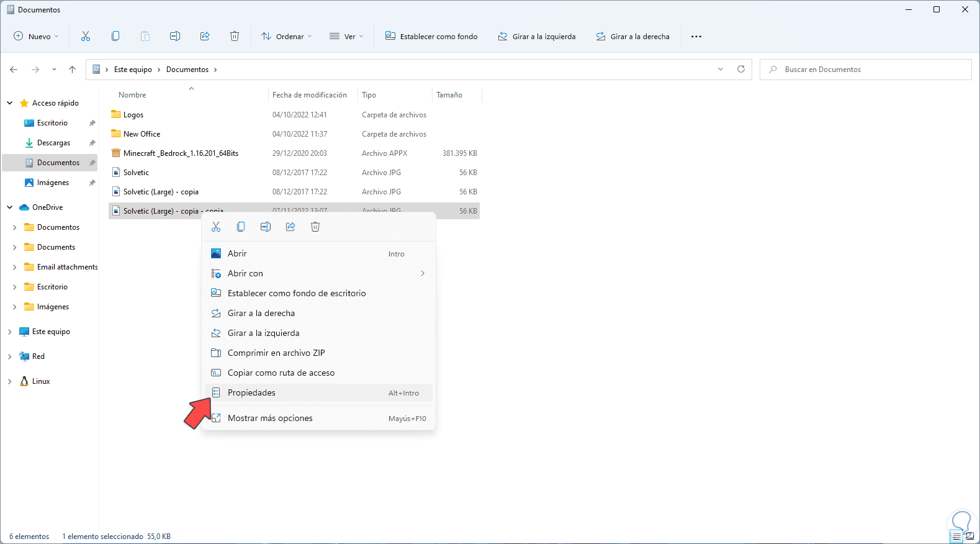Click the Cut icon in the context menu

(x=216, y=227)
